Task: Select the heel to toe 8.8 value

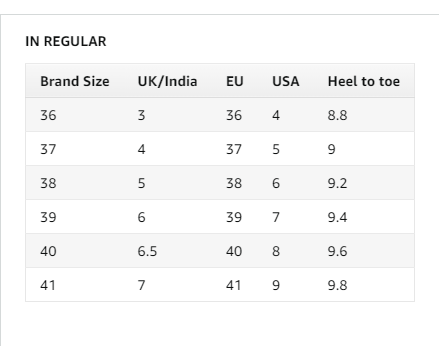Action: click(x=337, y=115)
